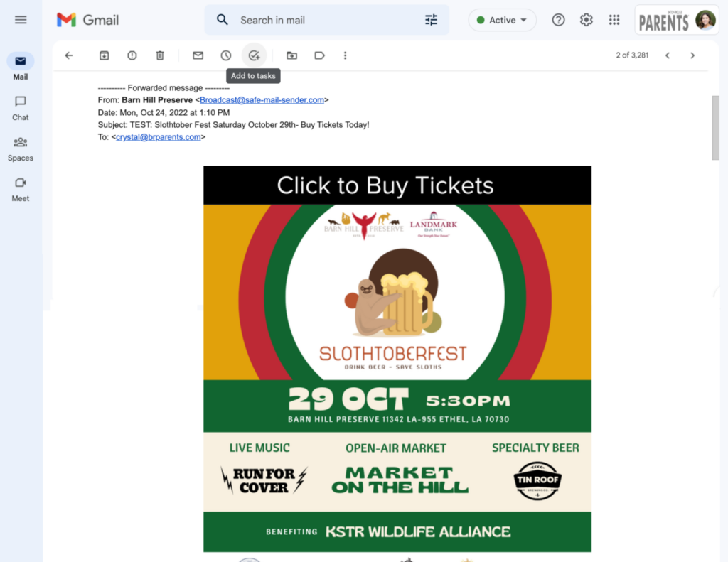728x562 pixels.
Task: Snooze this email with clock icon
Action: pyautogui.click(x=225, y=55)
